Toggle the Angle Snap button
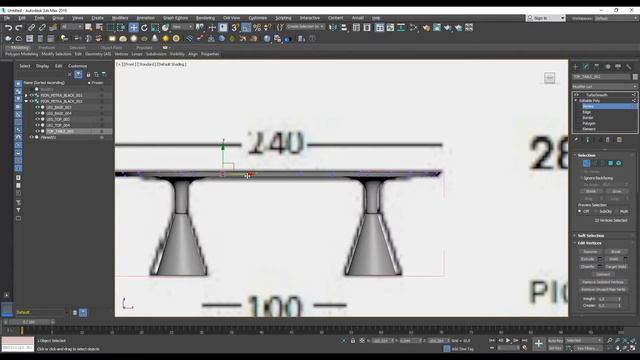640x360 pixels. pos(246,28)
